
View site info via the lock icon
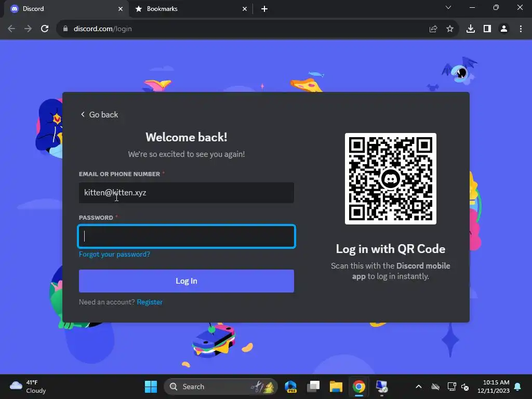65,29
